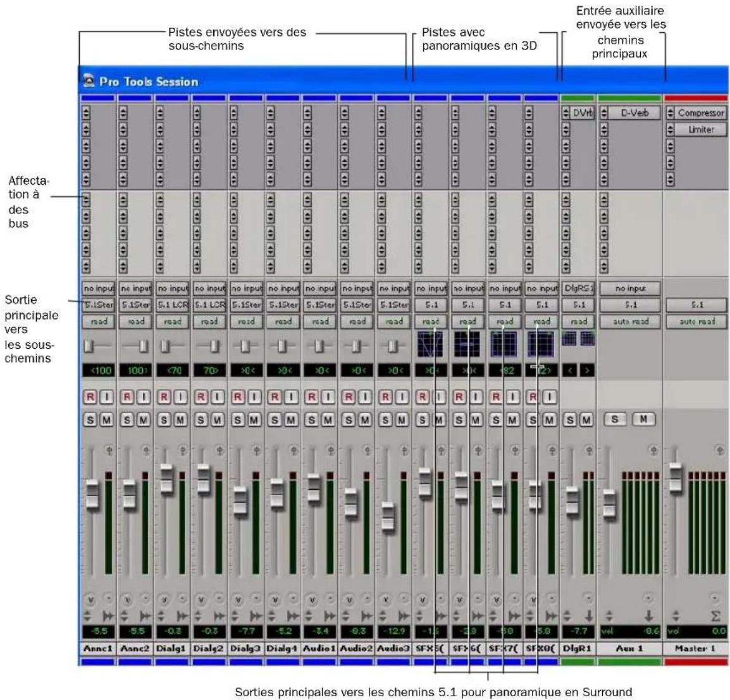Viewport: 730px width, 700px height.
Task: Open output window arrows icon on Master 1
Action: [x=676, y=616]
